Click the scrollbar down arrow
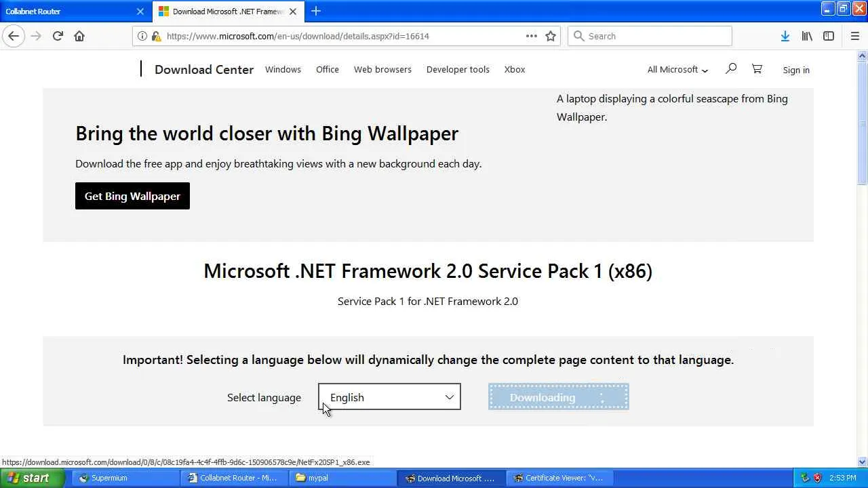The width and height of the screenshot is (868, 488). [862, 462]
